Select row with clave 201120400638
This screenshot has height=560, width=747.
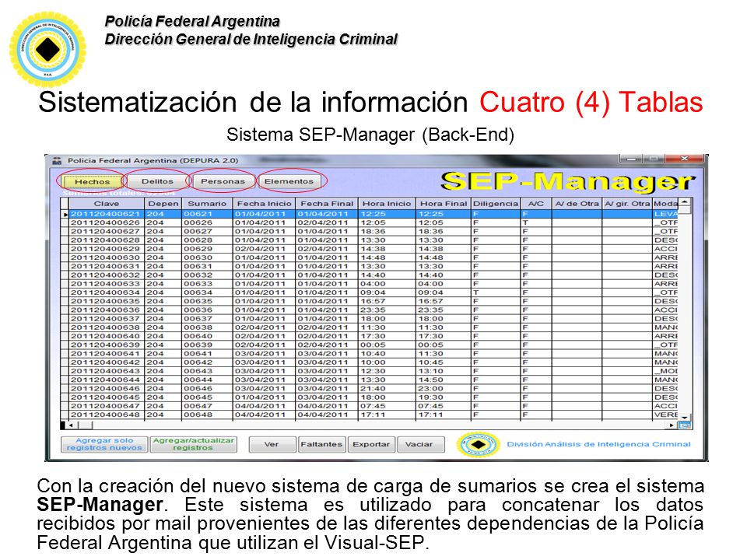[x=370, y=327]
